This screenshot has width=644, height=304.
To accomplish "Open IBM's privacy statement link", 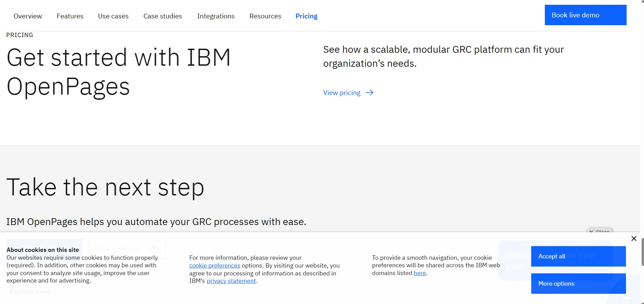I will (x=231, y=281).
